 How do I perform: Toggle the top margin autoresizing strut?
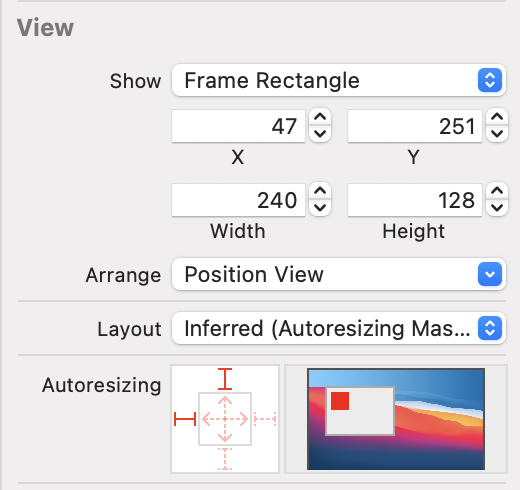[225, 379]
